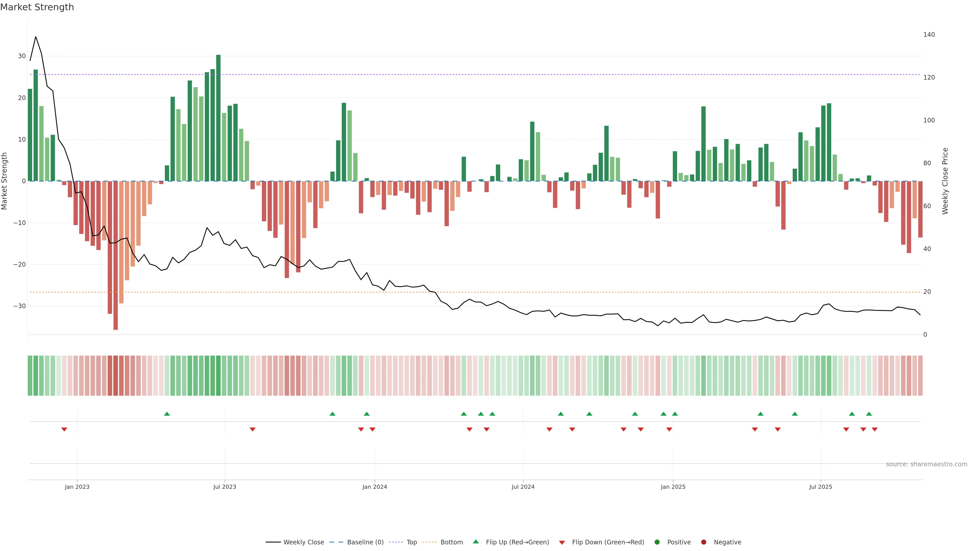
Task: Click the first green flip-up triangle marker
Action: [167, 414]
